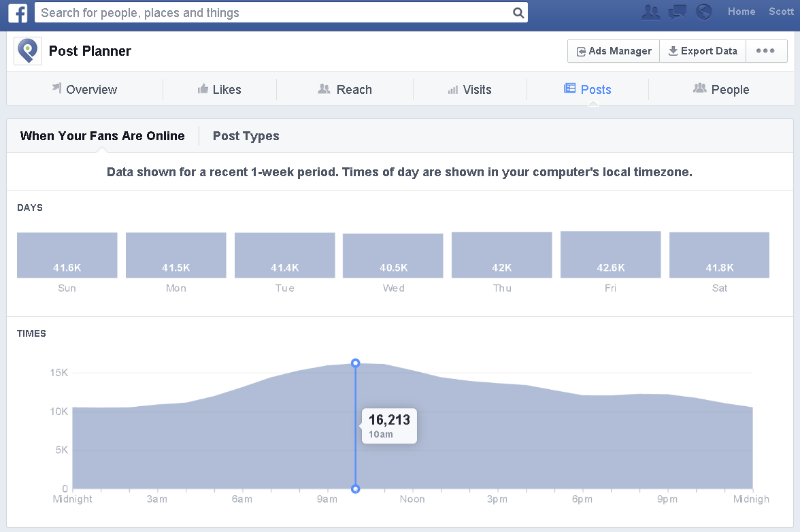Toggle the Friday audience bar in Days
The image size is (800, 532).
tap(610, 254)
